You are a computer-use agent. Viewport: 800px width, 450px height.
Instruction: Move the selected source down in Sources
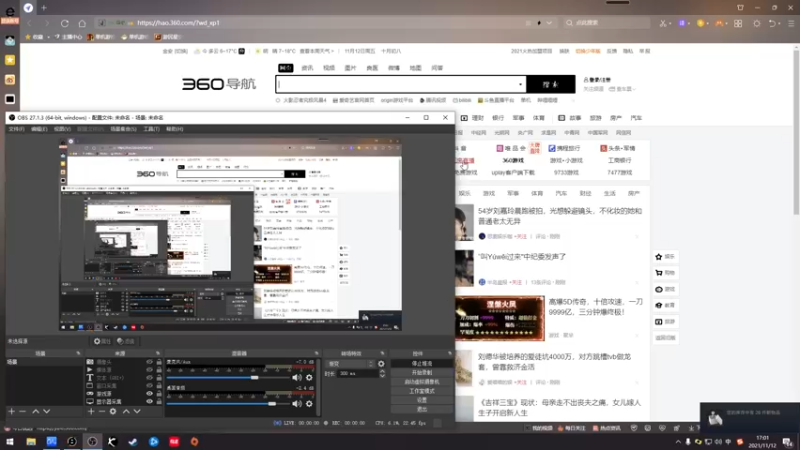[x=137, y=411]
